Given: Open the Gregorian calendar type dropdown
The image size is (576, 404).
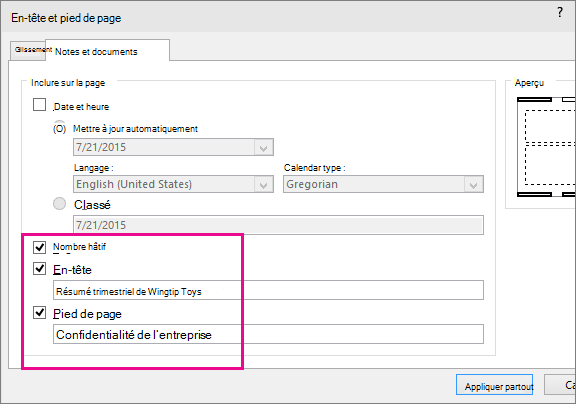Looking at the screenshot, I should (x=474, y=184).
